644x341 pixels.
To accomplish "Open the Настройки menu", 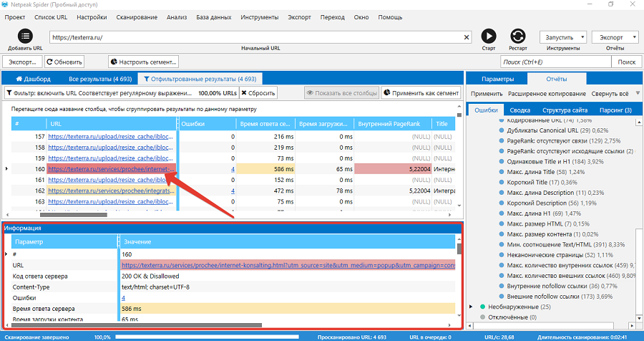I will 92,17.
